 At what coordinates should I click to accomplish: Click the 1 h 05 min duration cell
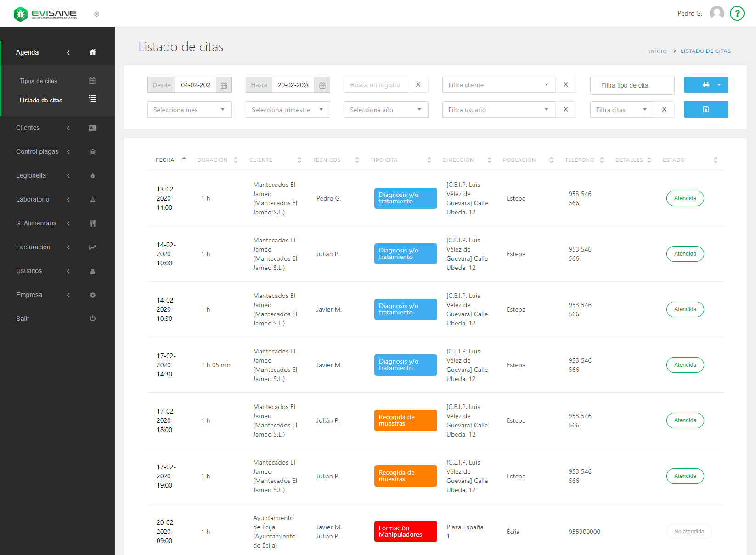coord(216,365)
